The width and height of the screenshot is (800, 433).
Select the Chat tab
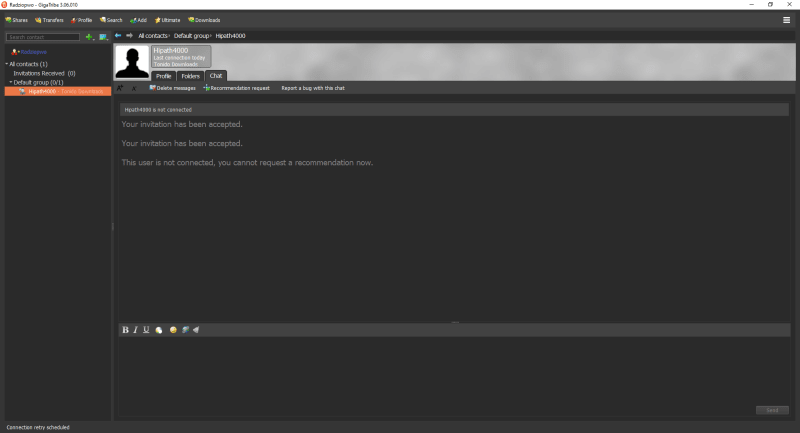pyautogui.click(x=216, y=75)
